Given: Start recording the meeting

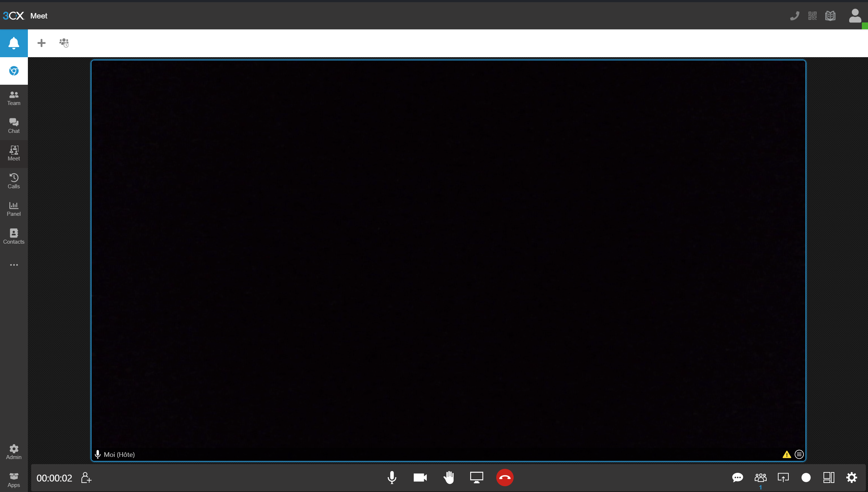Looking at the screenshot, I should (806, 478).
